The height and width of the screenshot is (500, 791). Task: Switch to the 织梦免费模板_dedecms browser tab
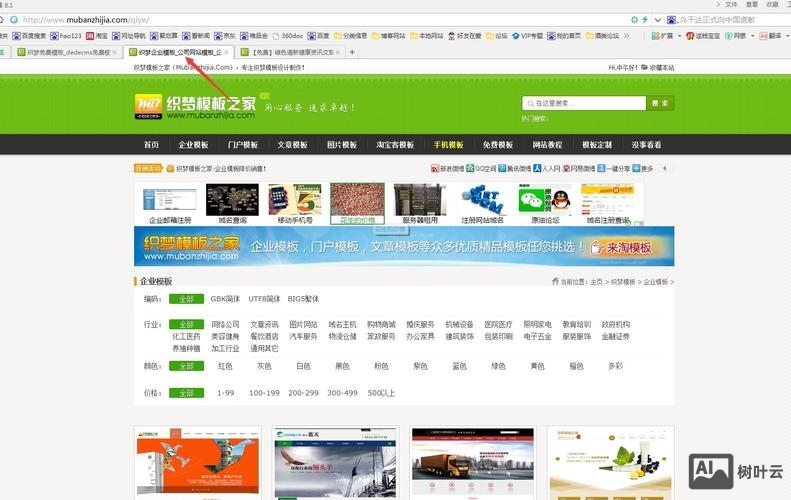(x=67, y=52)
